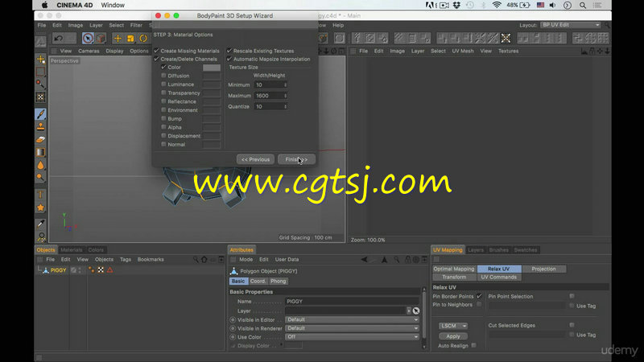Activate the Scale tool in top toolbar
Screen dimensions: 644x362
[x=130, y=38]
